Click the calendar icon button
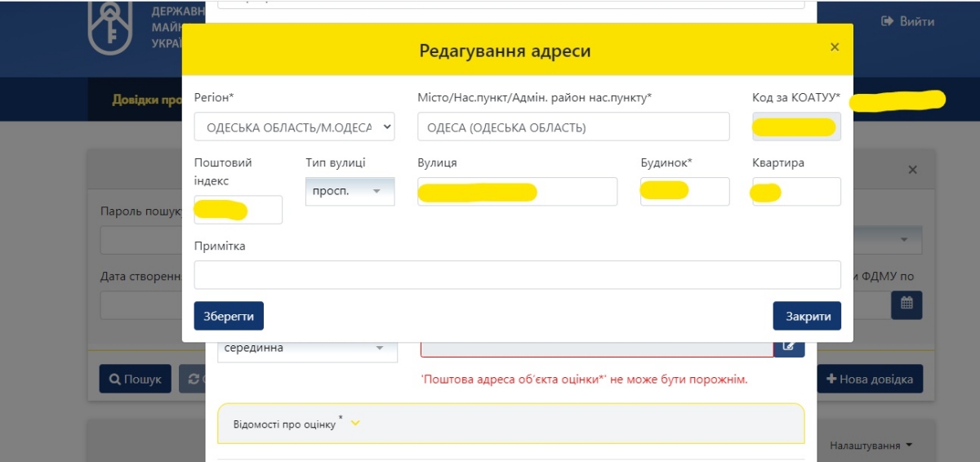 [x=906, y=304]
